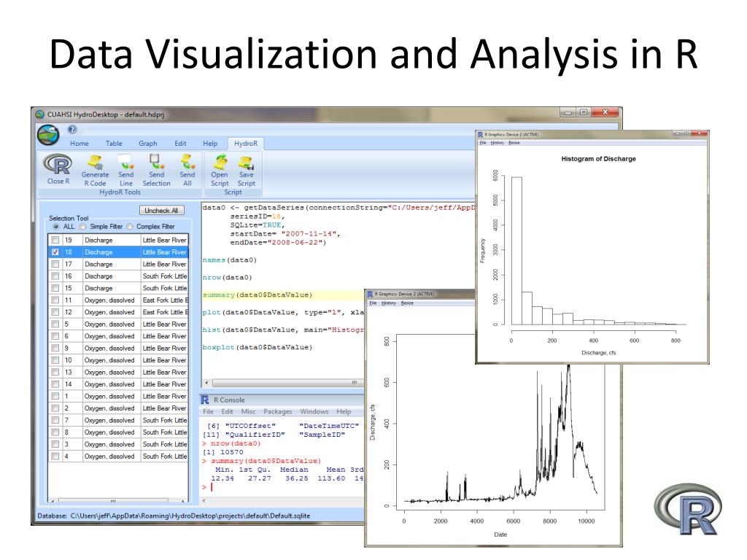Click the HydroDesktop application orb button
The image size is (747, 560).
click(x=48, y=134)
